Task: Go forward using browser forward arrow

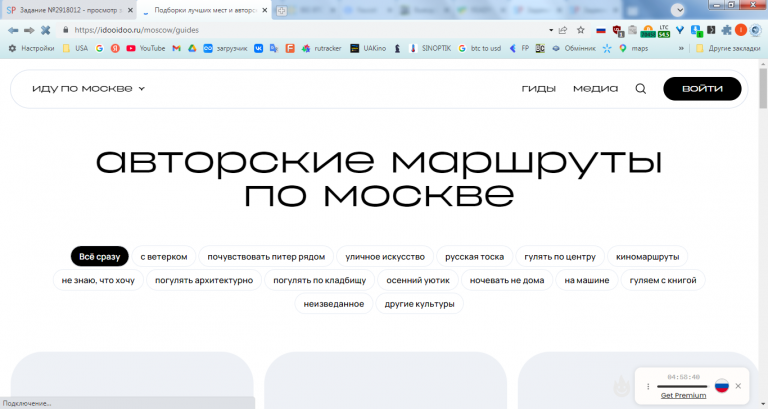Action: pyautogui.click(x=29, y=30)
